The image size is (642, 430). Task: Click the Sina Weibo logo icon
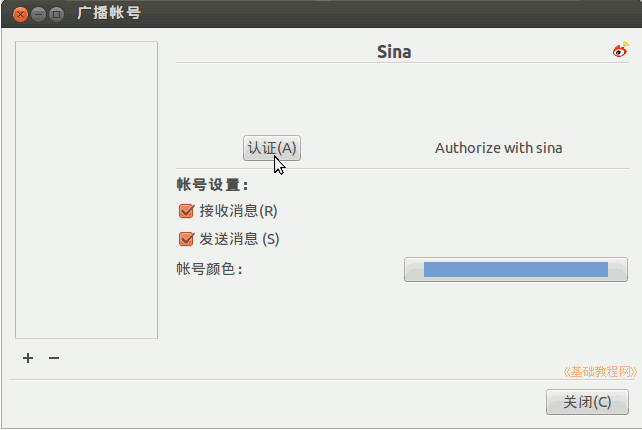[620, 50]
